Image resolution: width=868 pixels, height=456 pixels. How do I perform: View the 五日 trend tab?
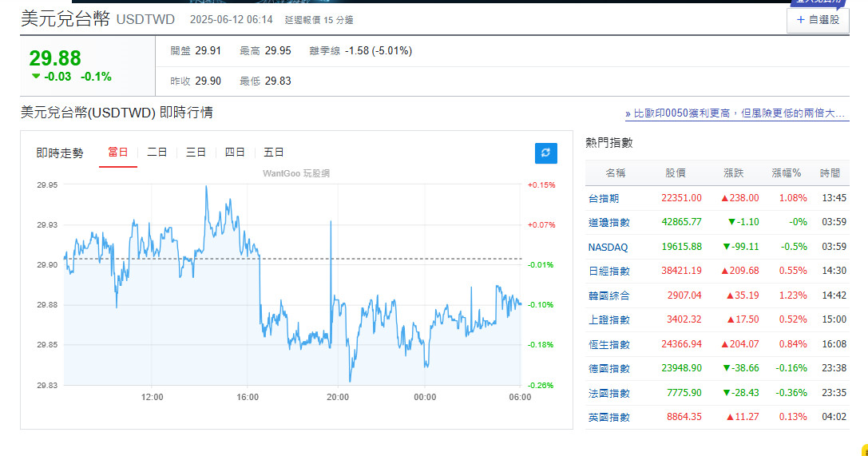(x=274, y=153)
